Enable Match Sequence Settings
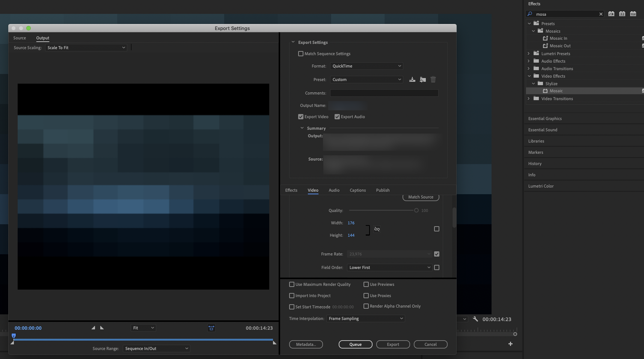This screenshot has width=644, height=359. click(300, 53)
